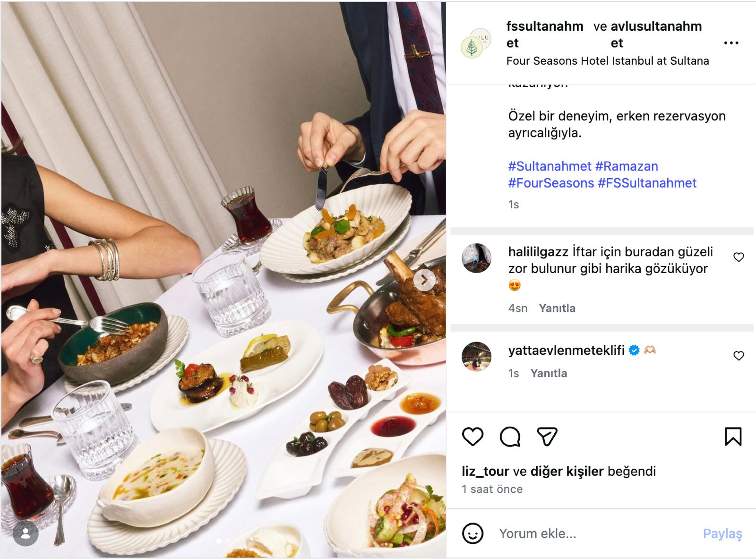The height and width of the screenshot is (559, 756).
Task: Open the emoji picker smiley icon
Action: 472,533
